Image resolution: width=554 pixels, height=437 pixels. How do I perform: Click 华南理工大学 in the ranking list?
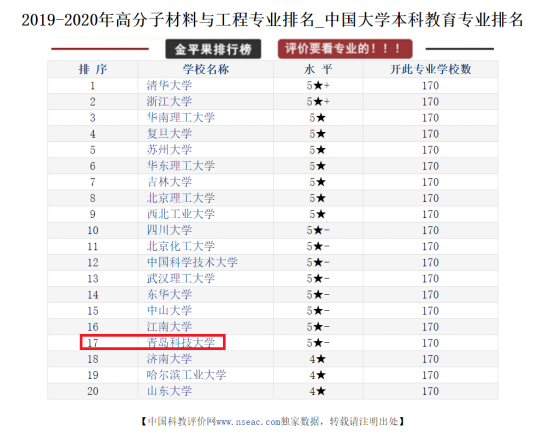pyautogui.click(x=181, y=118)
